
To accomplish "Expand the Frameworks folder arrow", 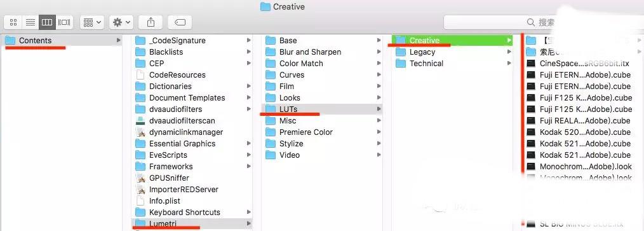I will pyautogui.click(x=249, y=167).
